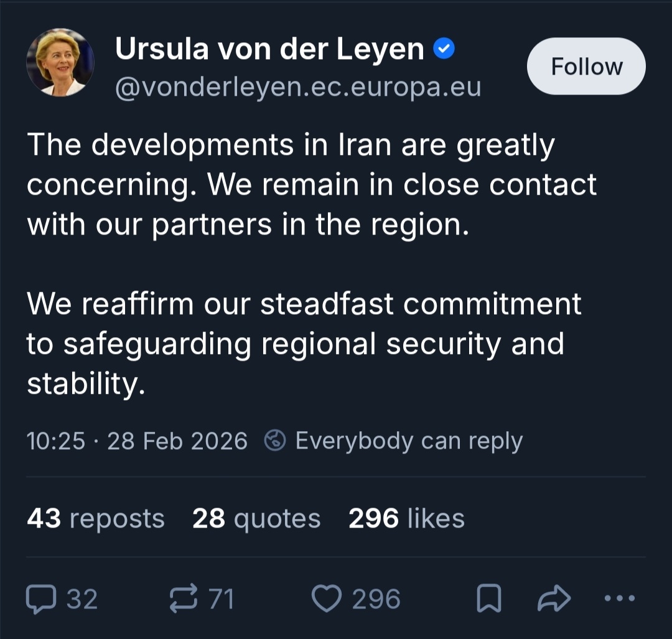Show who gave the 296 likes
The image size is (672, 639).
406,518
